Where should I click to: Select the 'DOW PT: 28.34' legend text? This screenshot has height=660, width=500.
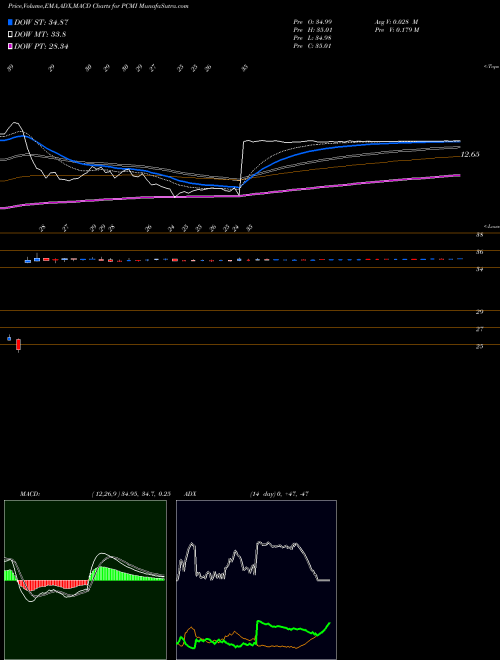(41, 46)
